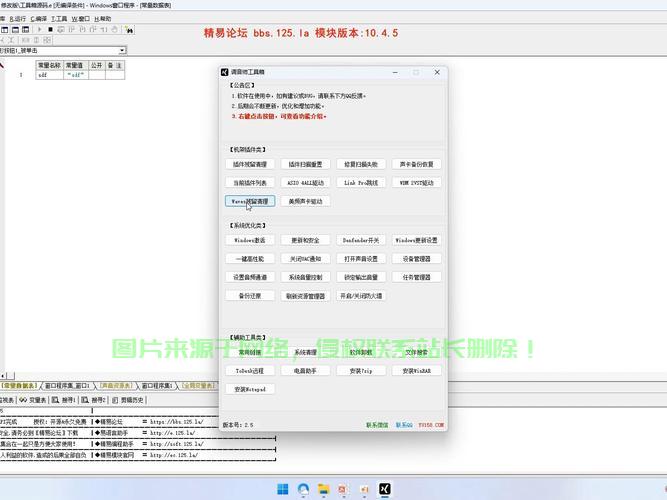Open File Explorer from the taskbar
Viewport: 667px width, 500px height.
pos(324,489)
